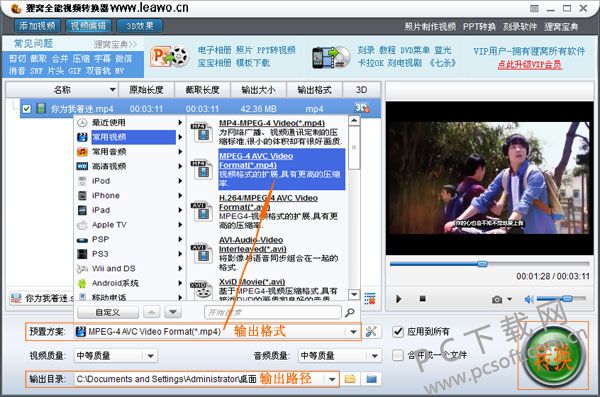Open the 名称 column header dropdown arrow
Image resolution: width=600 pixels, height=397 pixels.
(112, 90)
